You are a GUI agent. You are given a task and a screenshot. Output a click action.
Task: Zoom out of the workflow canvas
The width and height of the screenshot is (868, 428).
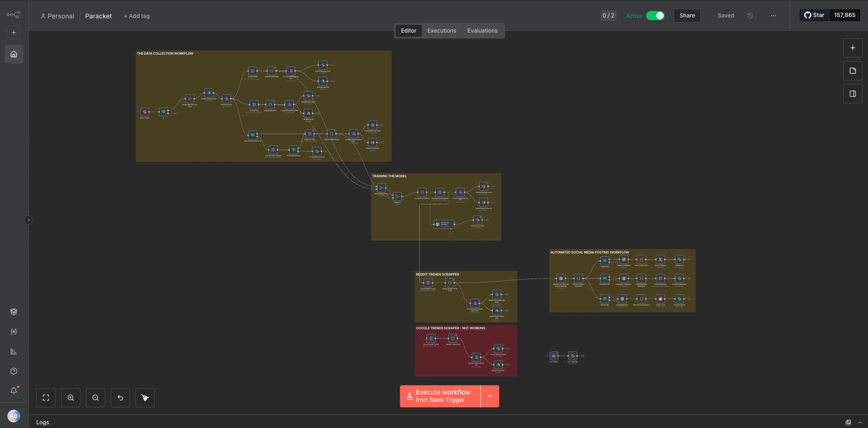coord(96,398)
